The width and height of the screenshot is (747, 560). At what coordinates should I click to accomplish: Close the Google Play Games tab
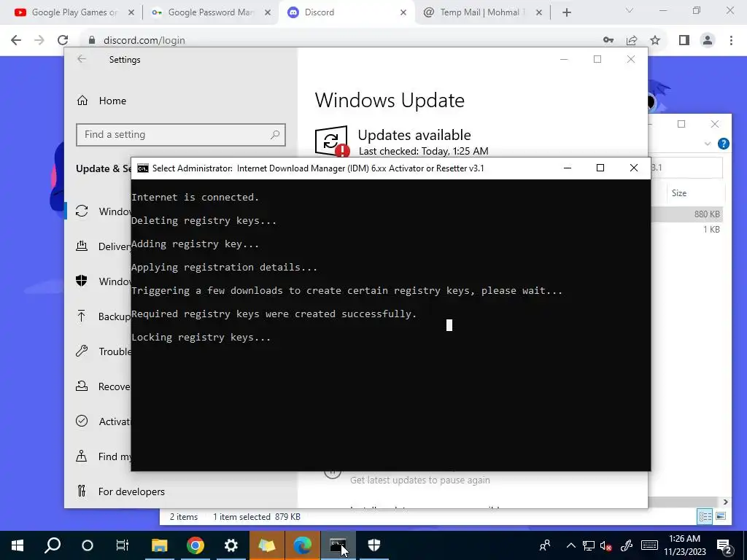(131, 12)
